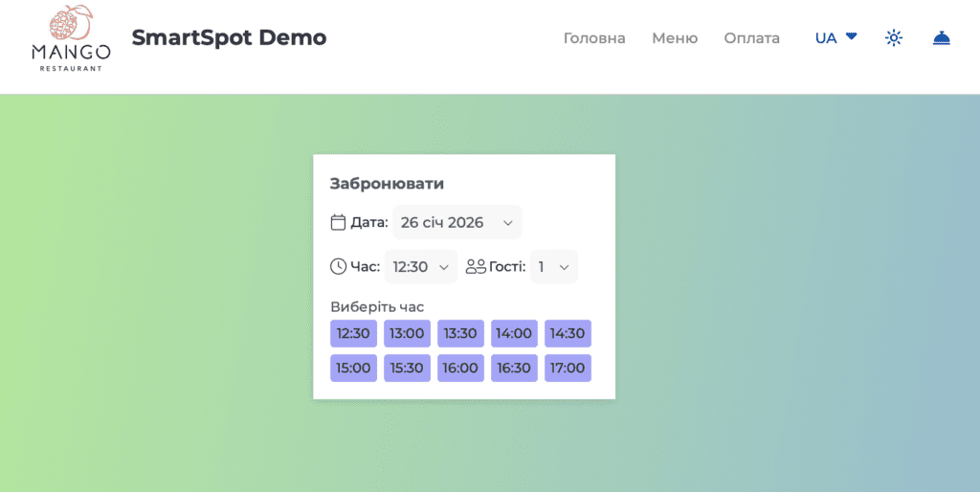
Task: Click the SmartSpot Demo title
Action: click(229, 37)
